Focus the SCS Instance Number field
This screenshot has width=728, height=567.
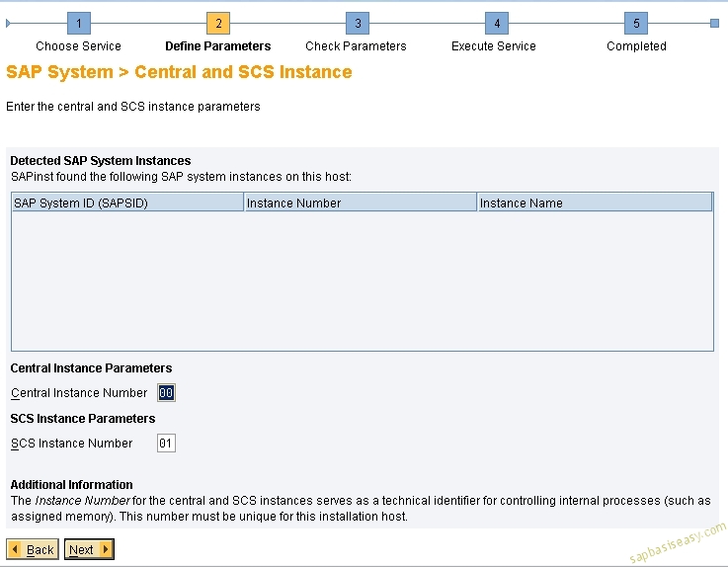click(x=166, y=443)
